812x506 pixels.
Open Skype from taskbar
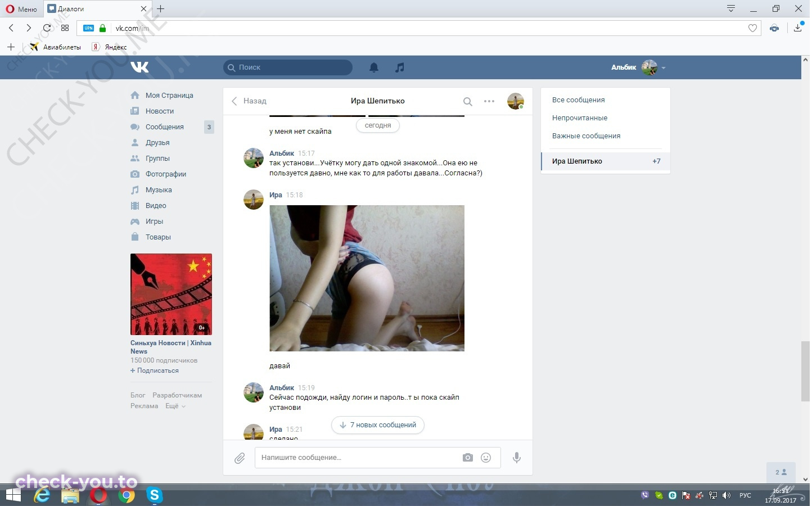[x=154, y=495]
